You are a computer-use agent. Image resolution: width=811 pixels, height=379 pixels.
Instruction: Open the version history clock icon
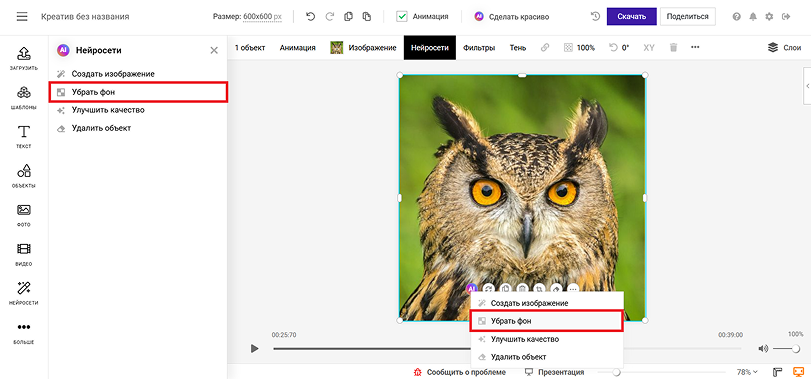pyautogui.click(x=595, y=17)
